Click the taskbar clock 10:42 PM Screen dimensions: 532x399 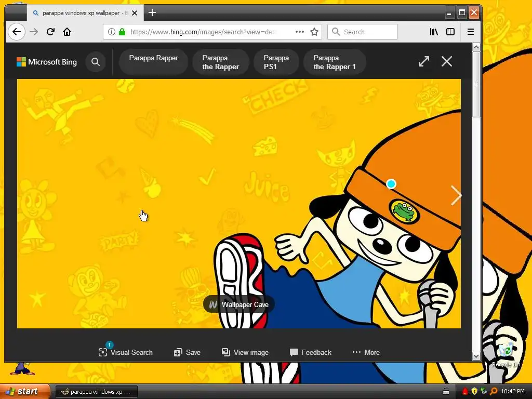513,392
